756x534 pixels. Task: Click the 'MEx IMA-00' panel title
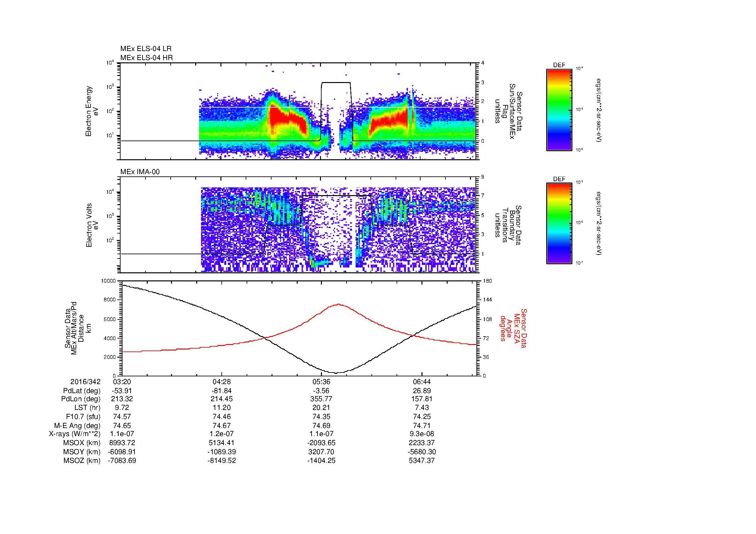(140, 172)
